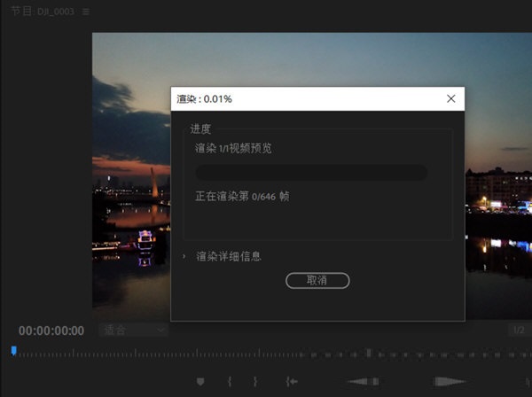Expand the 渲染详细信息 disclosure triangle

coord(184,256)
